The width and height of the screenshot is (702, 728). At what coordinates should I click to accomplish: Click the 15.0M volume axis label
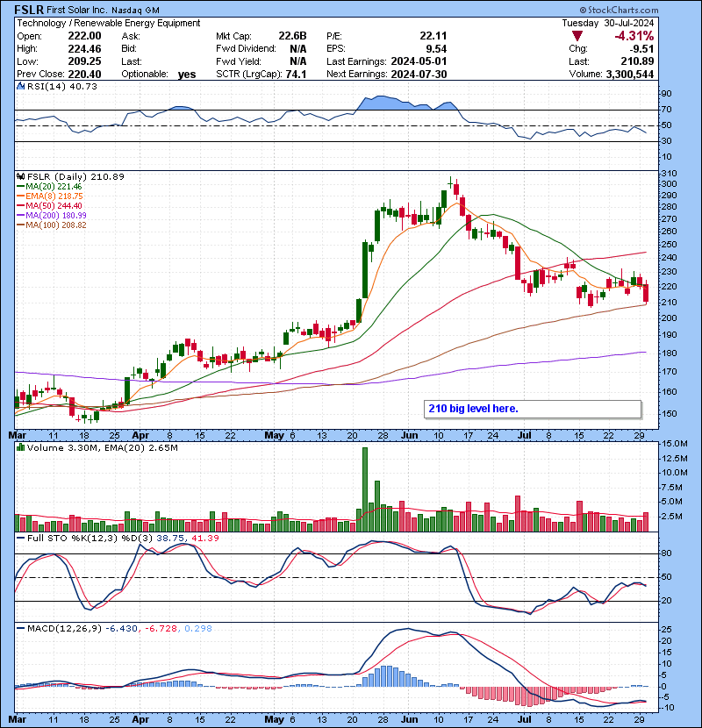click(675, 444)
